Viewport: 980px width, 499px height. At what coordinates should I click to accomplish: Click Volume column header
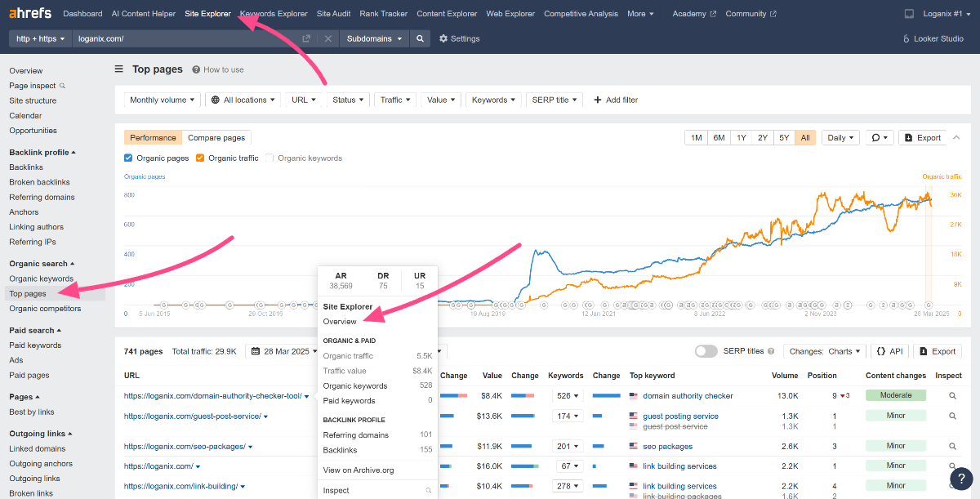[x=785, y=376]
